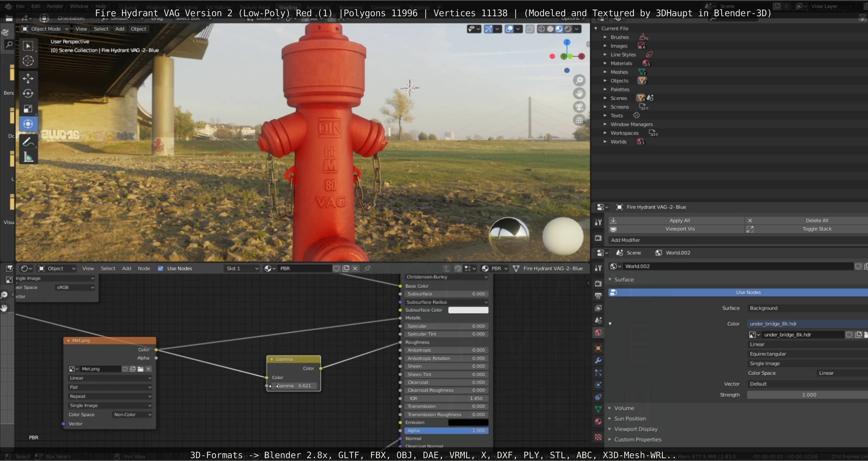Open Object Mode dropdown in viewport
Image resolution: width=868 pixels, height=461 pixels.
(45, 29)
